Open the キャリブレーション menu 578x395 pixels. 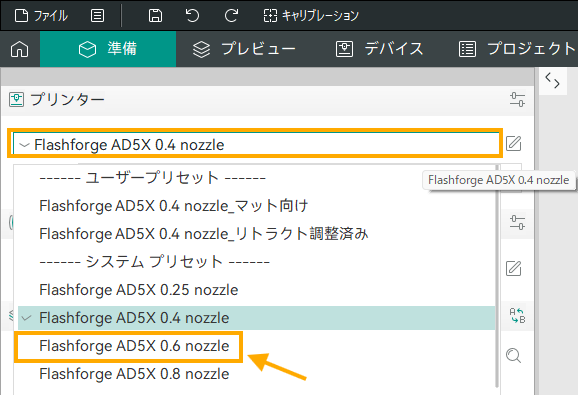(x=311, y=16)
